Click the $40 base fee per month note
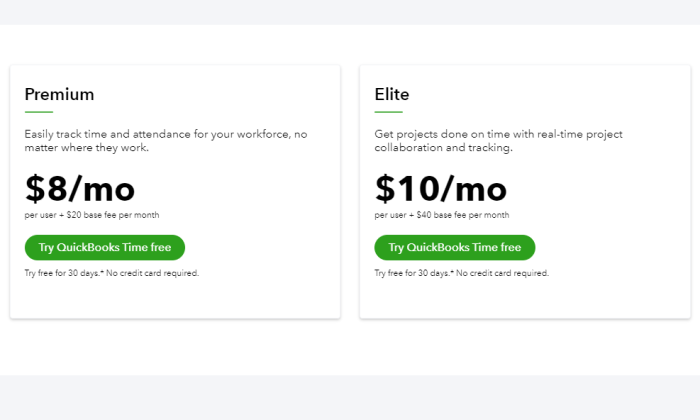Viewport: 700px width, 420px height. (442, 215)
